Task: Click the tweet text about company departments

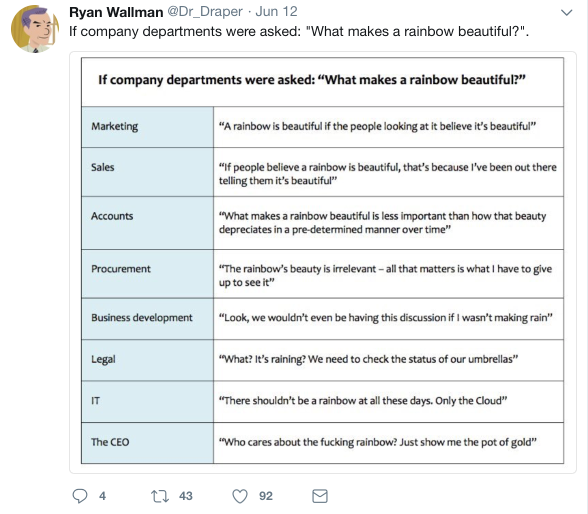Action: (x=299, y=31)
